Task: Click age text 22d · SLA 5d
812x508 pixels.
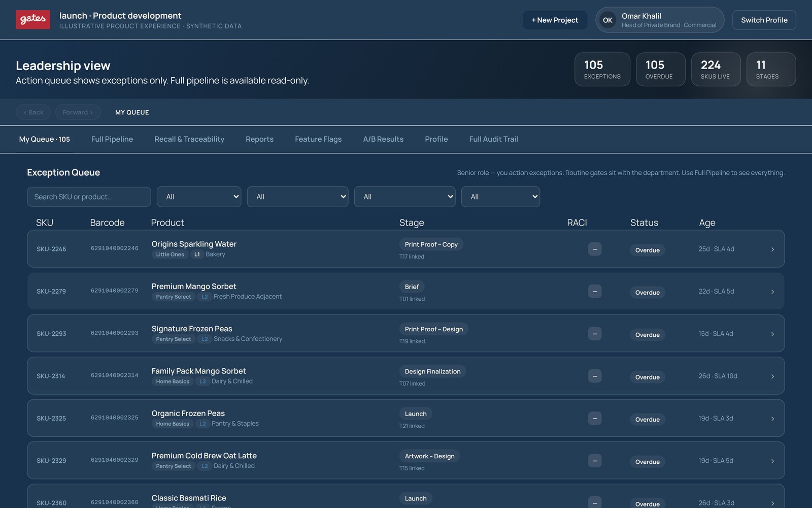Action: pyautogui.click(x=716, y=291)
